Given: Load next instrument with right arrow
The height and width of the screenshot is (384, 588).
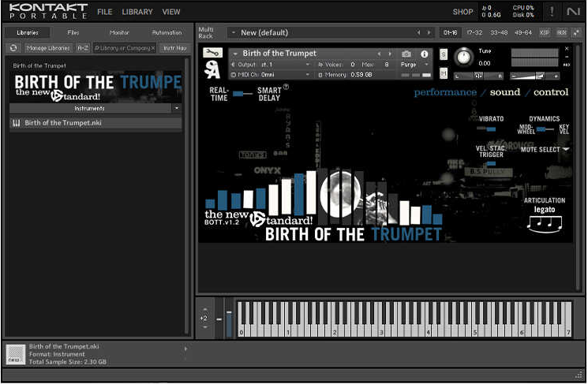Looking at the screenshot, I should coord(390,54).
